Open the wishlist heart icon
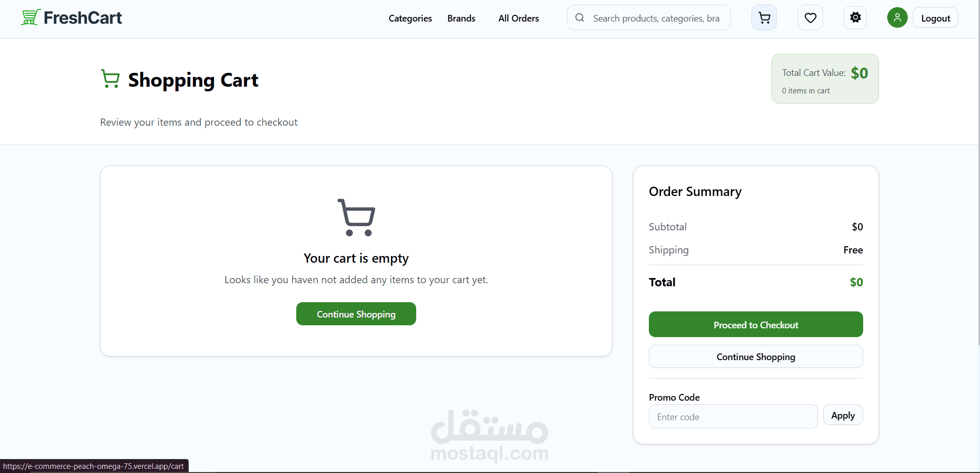The height and width of the screenshot is (473, 980). point(810,18)
